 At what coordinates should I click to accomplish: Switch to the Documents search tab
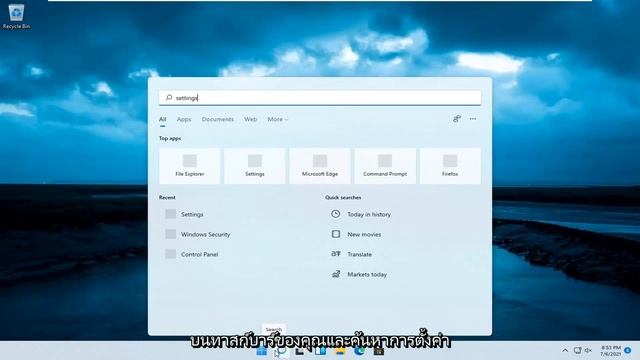point(218,119)
